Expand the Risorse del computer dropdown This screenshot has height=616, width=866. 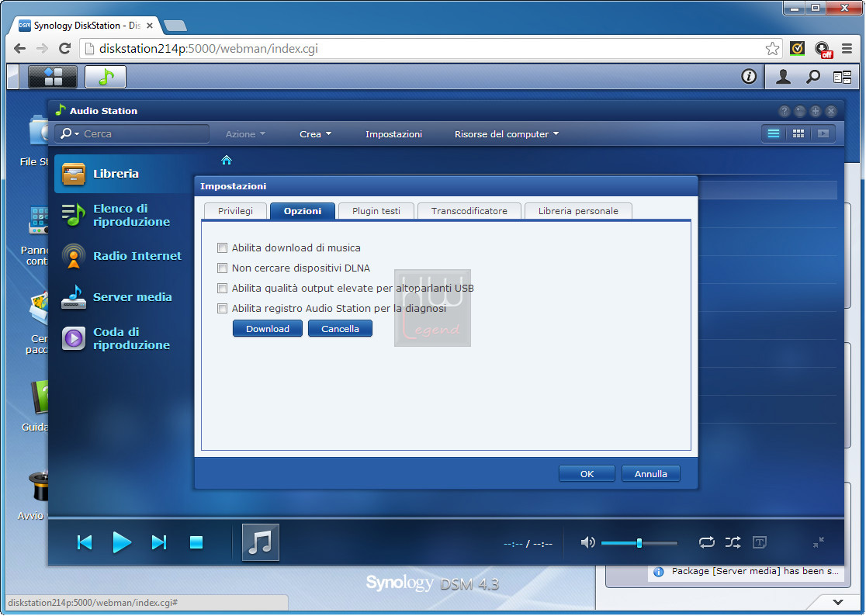507,134
